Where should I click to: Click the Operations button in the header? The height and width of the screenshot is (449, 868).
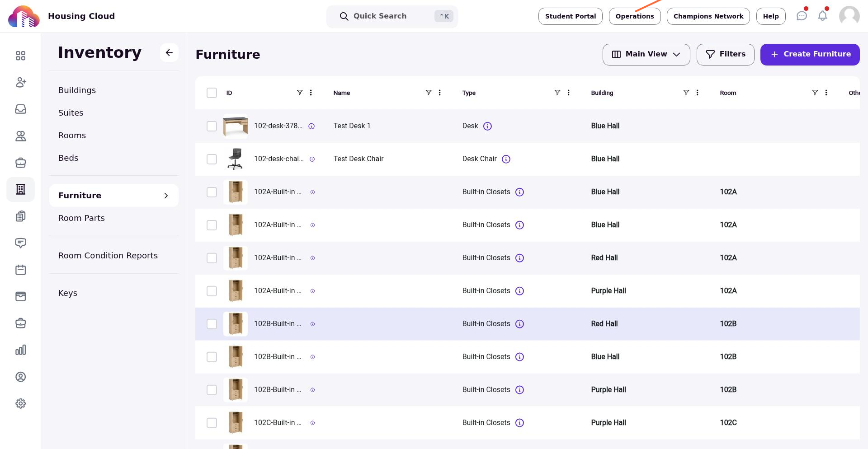tap(634, 16)
